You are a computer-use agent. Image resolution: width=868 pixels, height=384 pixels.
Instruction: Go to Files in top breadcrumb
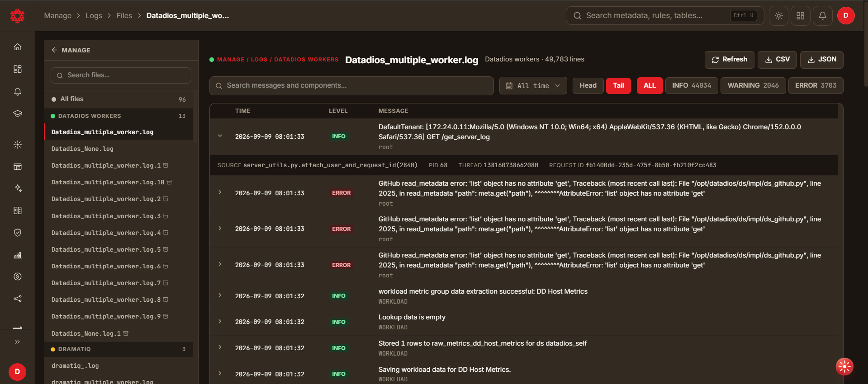(x=124, y=16)
